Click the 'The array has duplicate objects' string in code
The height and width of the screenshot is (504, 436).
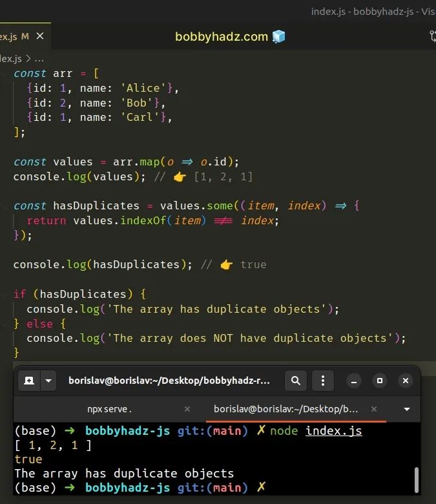[217, 310]
